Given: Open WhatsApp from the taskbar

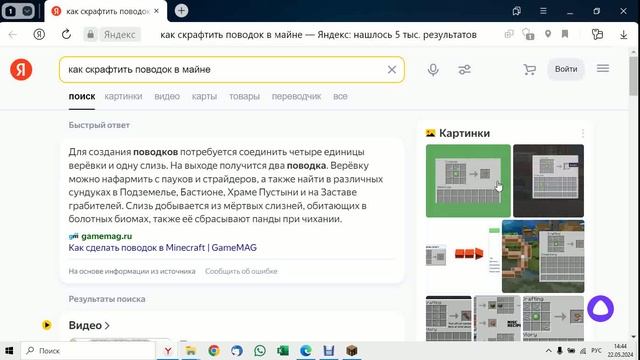Looking at the screenshot, I should (x=260, y=350).
